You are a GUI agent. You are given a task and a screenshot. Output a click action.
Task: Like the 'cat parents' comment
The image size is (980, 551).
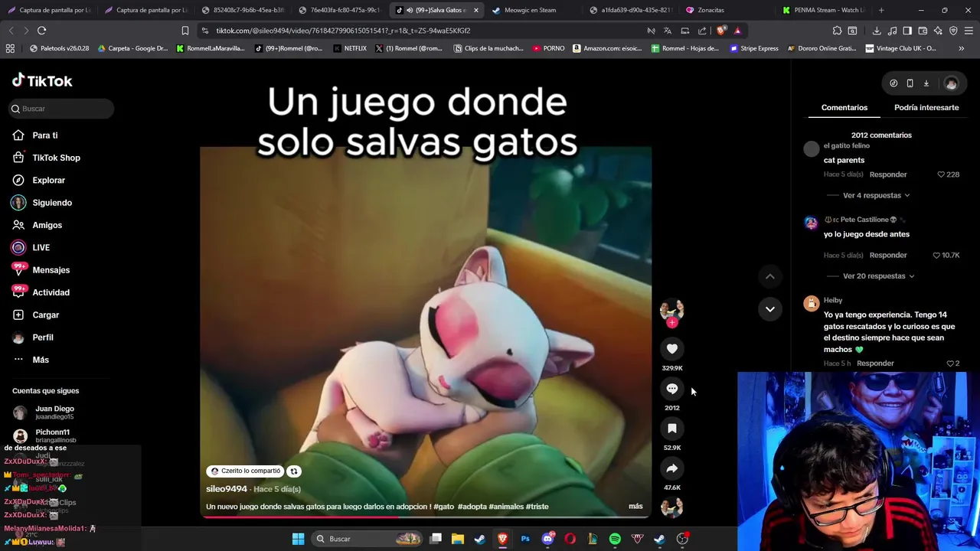(941, 174)
